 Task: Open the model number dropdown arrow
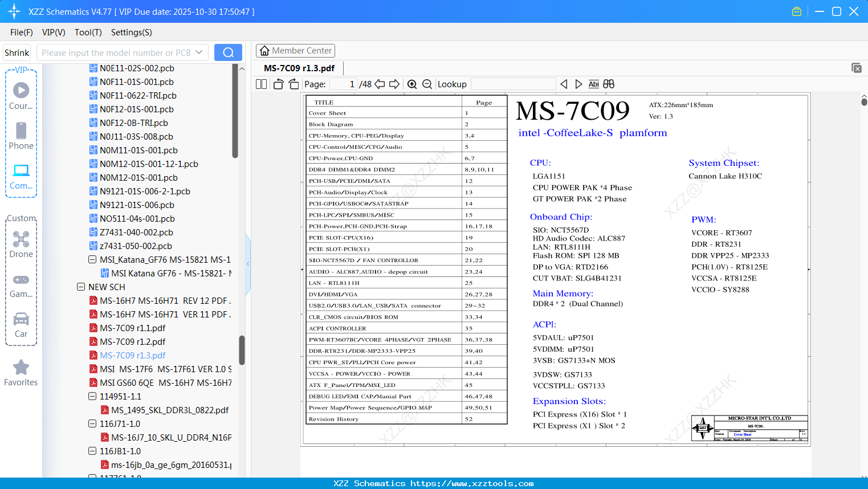pyautogui.click(x=199, y=52)
